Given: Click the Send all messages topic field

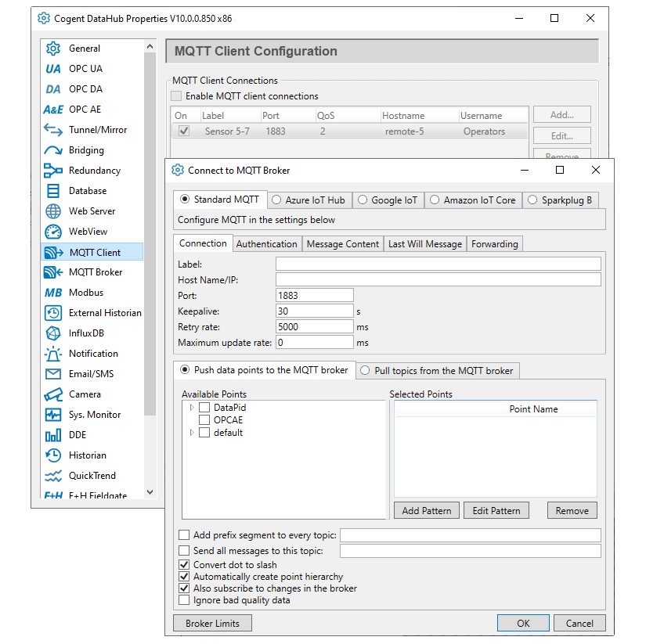Looking at the screenshot, I should coord(471,551).
